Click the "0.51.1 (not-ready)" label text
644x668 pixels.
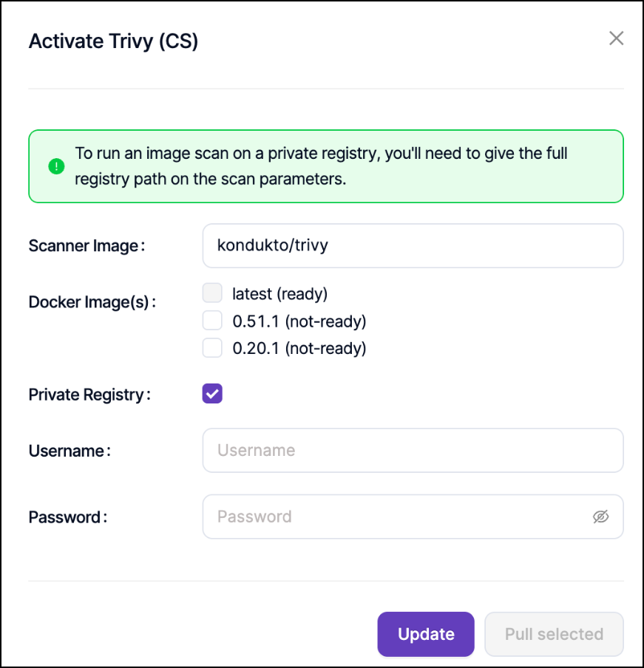coord(299,321)
